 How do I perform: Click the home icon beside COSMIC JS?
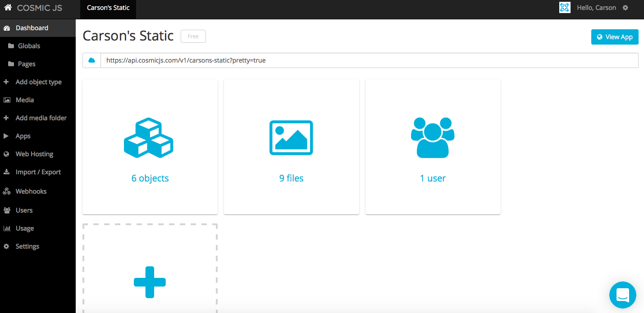pos(8,8)
